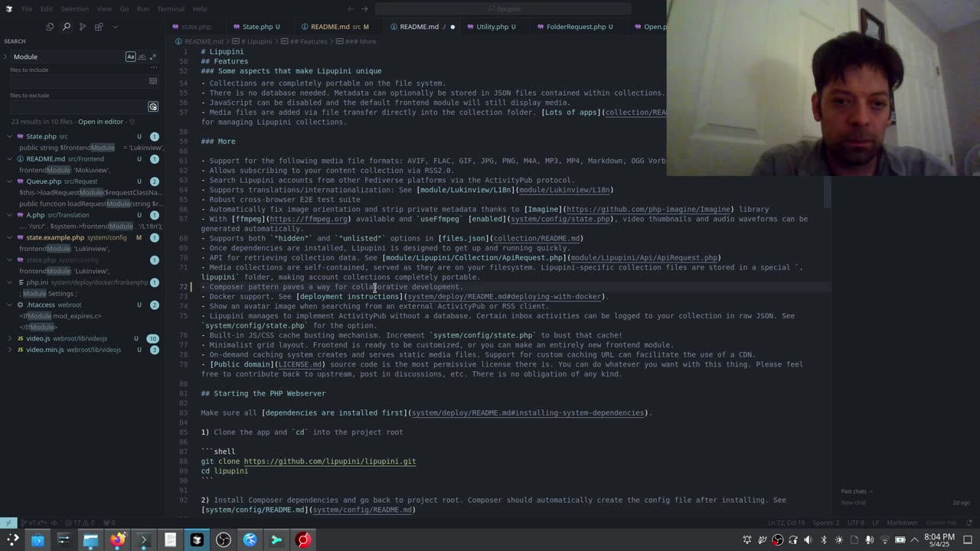Open the Extensions view icon

pyautogui.click(x=99, y=27)
